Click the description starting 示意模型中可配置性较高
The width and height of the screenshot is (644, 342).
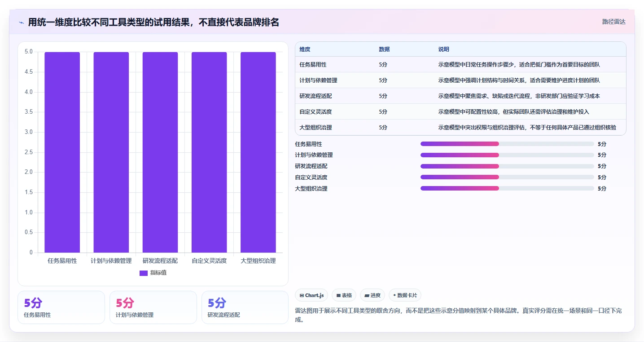(x=513, y=112)
